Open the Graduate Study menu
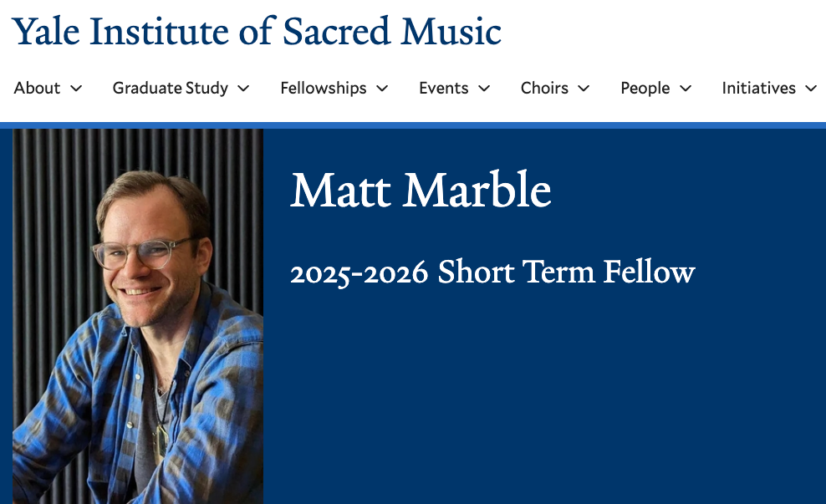The height and width of the screenshot is (504, 826). [170, 88]
